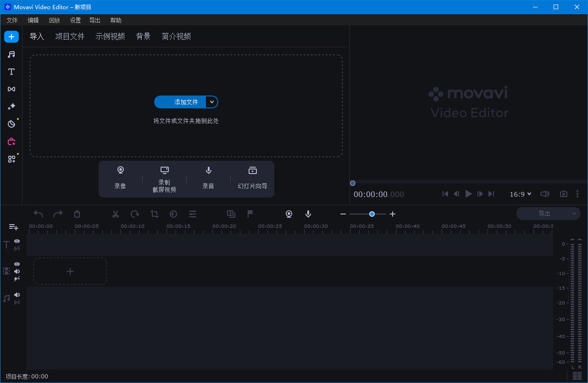Open clip properties sliders icon
The image size is (588, 383).
pyautogui.click(x=193, y=214)
